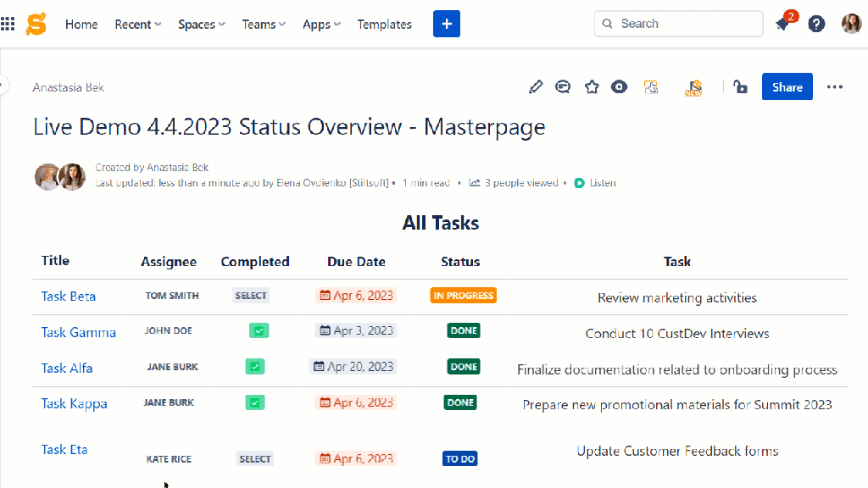Click the 'Review marketing activities' task cell
Screen dimensions: 868x488
click(677, 297)
